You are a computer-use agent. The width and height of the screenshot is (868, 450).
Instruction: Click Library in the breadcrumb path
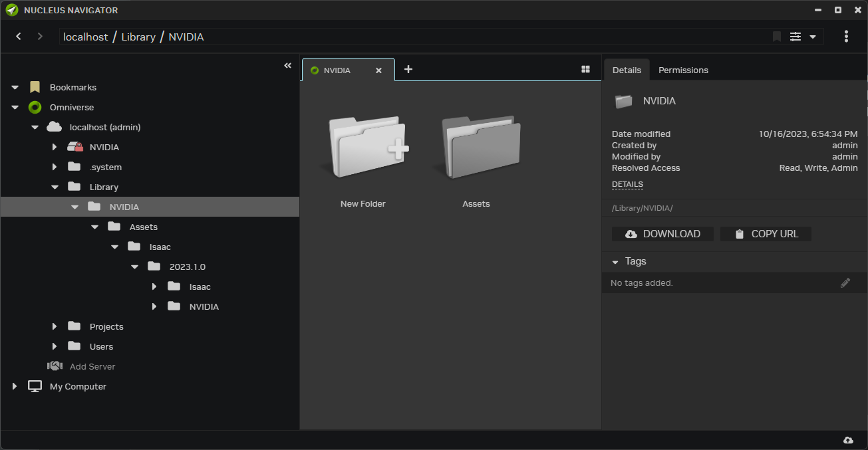point(138,37)
